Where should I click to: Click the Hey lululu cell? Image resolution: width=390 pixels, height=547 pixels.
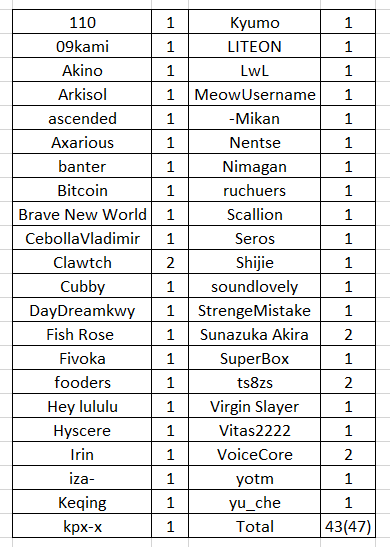click(x=82, y=406)
